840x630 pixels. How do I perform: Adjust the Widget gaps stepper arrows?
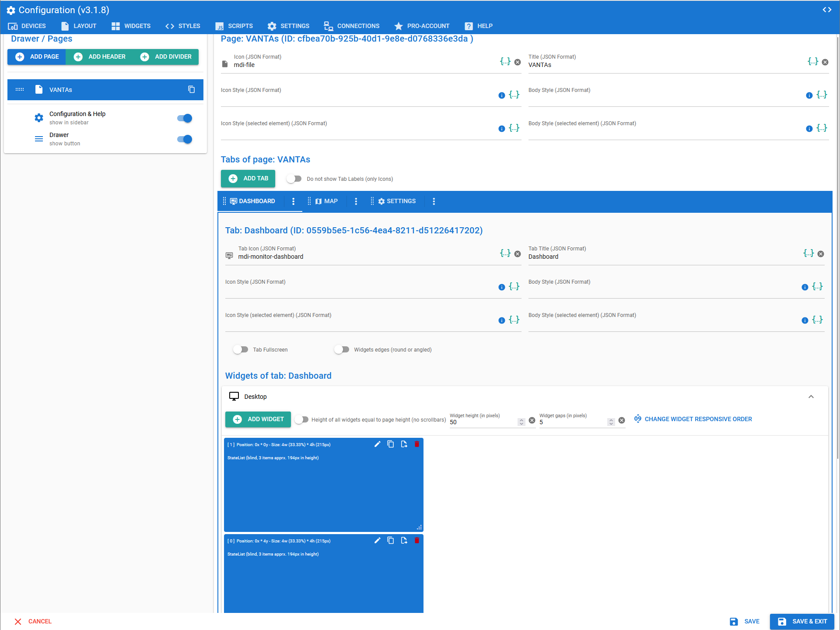click(611, 422)
